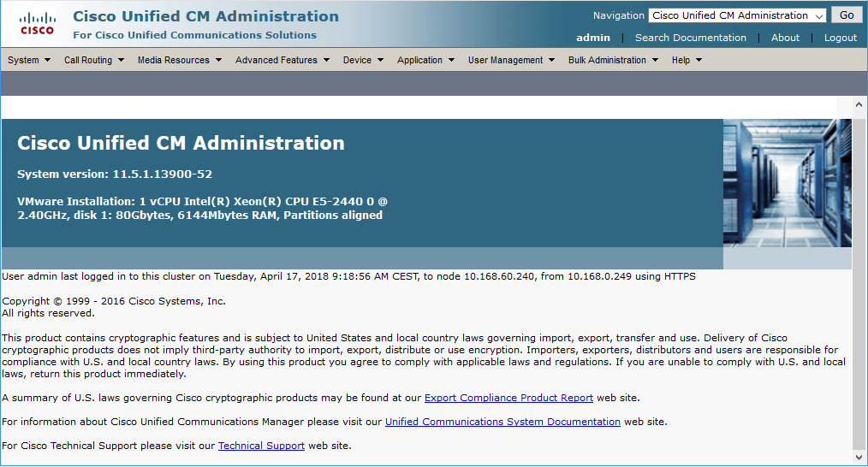Screen dimensions: 868x467
Task: Open the Call Routing menu
Action: tap(94, 60)
